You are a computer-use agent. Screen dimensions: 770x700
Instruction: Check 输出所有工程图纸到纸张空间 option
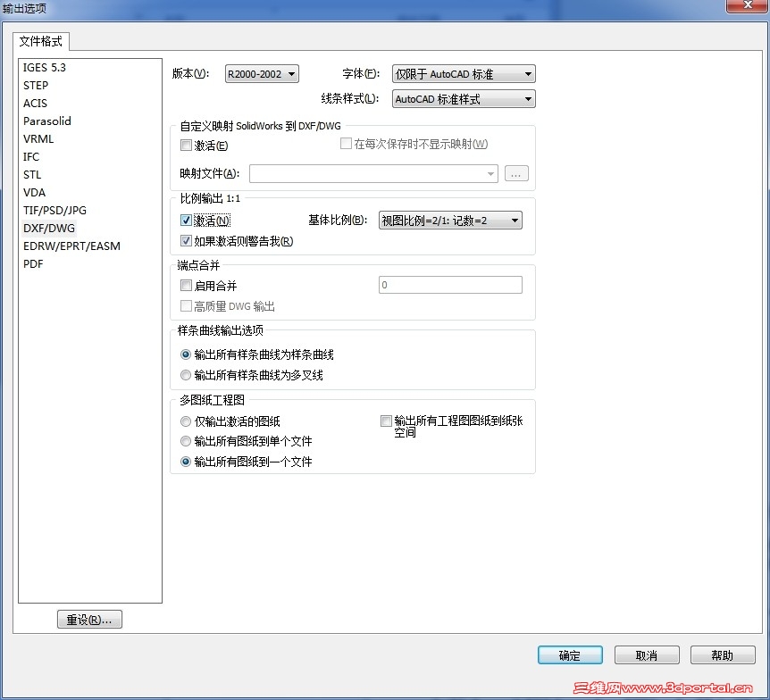(x=386, y=421)
